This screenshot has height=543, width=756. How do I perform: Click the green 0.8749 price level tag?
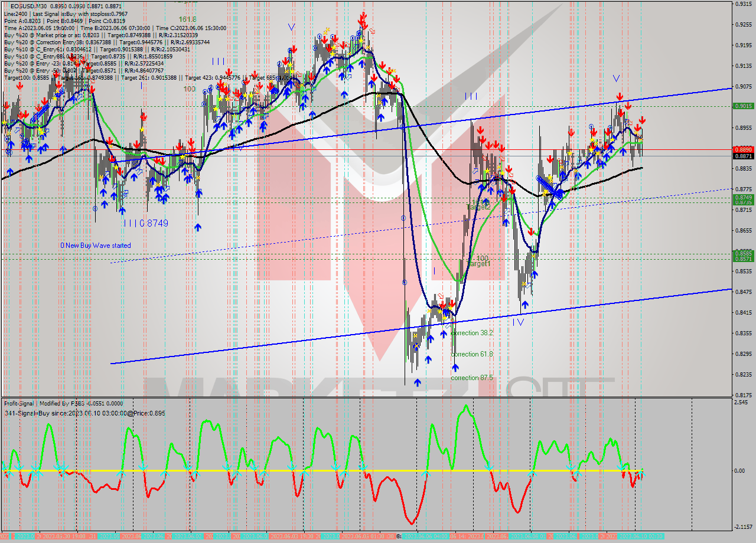(x=742, y=197)
